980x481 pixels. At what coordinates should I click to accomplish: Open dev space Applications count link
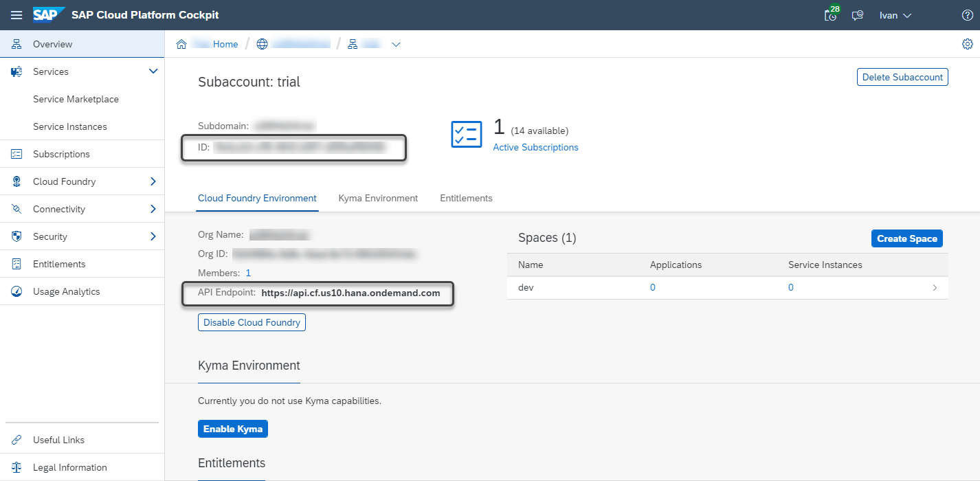[653, 288]
